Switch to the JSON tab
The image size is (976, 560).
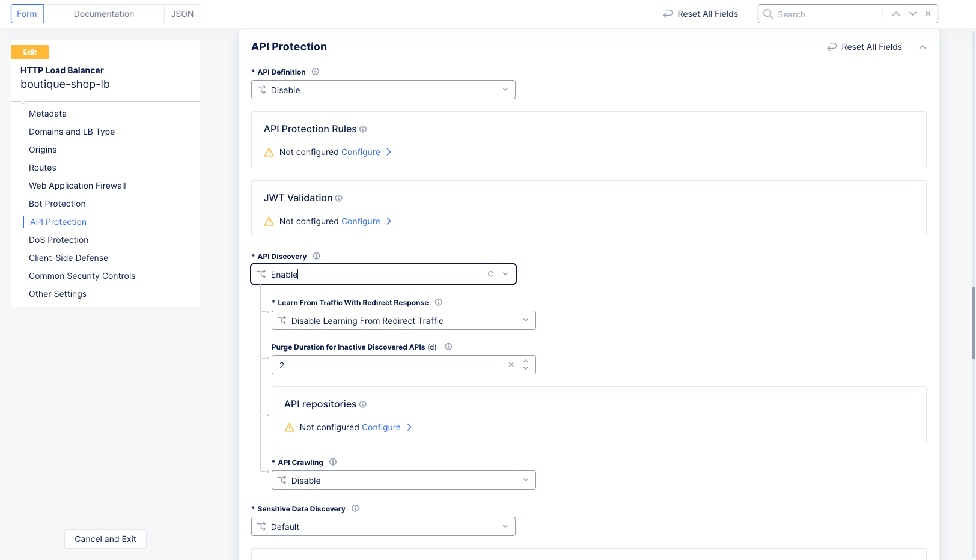point(181,13)
